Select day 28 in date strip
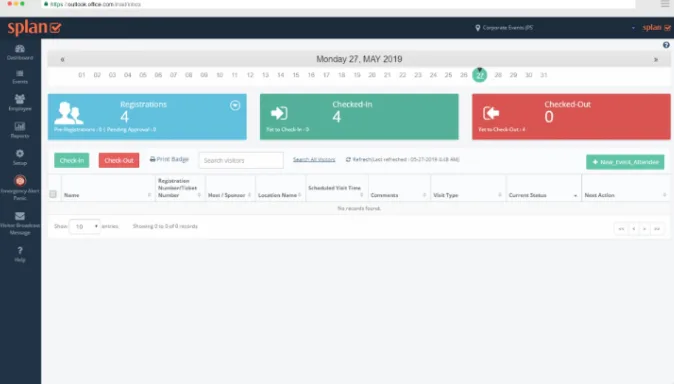The width and height of the screenshot is (674, 384). 498,75
